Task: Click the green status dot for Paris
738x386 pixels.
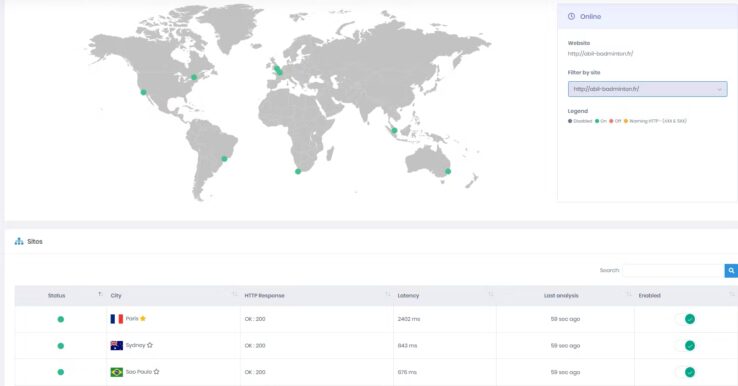Action: pyautogui.click(x=61, y=319)
